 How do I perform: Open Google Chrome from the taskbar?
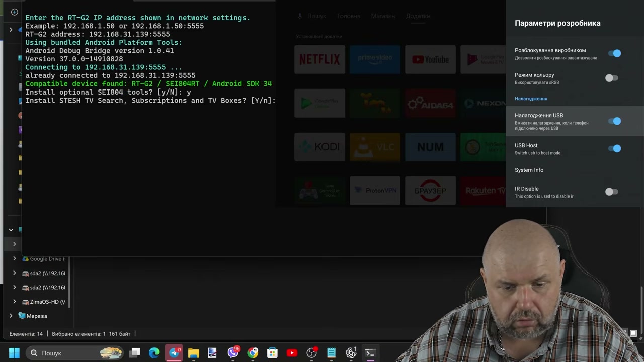[x=253, y=353]
